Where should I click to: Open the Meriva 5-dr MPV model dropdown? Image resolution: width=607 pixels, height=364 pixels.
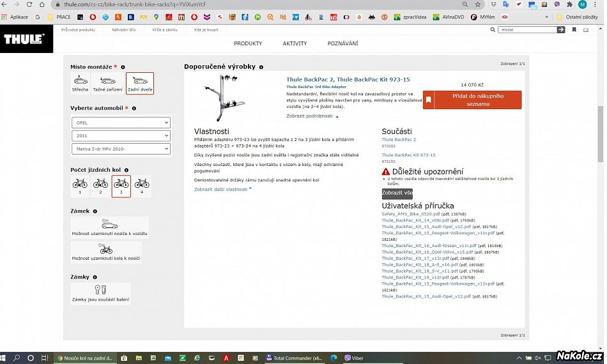[121, 149]
